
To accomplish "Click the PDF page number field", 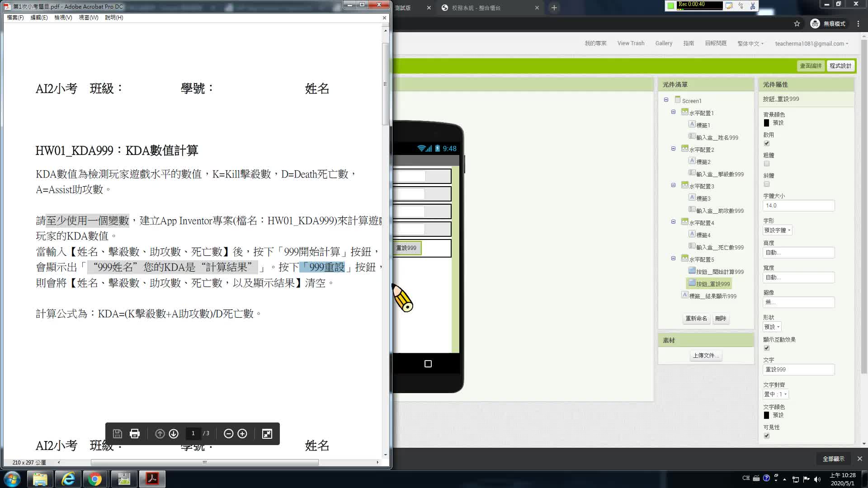I will click(193, 433).
